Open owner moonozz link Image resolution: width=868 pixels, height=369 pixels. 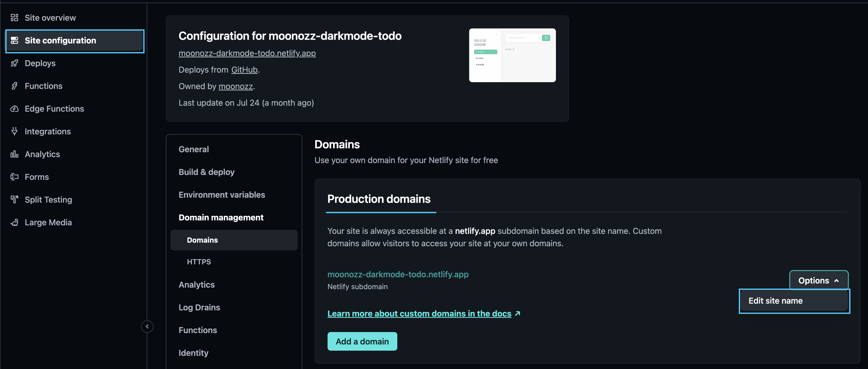click(236, 86)
